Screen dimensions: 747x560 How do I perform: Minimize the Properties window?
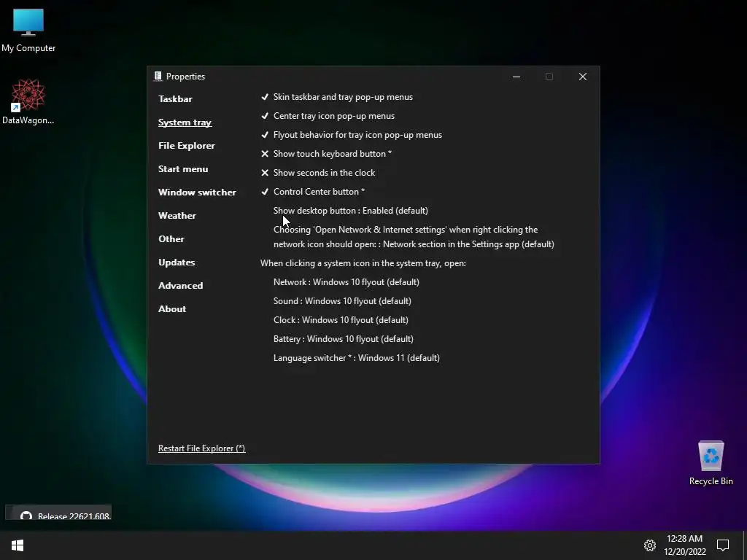(x=516, y=77)
